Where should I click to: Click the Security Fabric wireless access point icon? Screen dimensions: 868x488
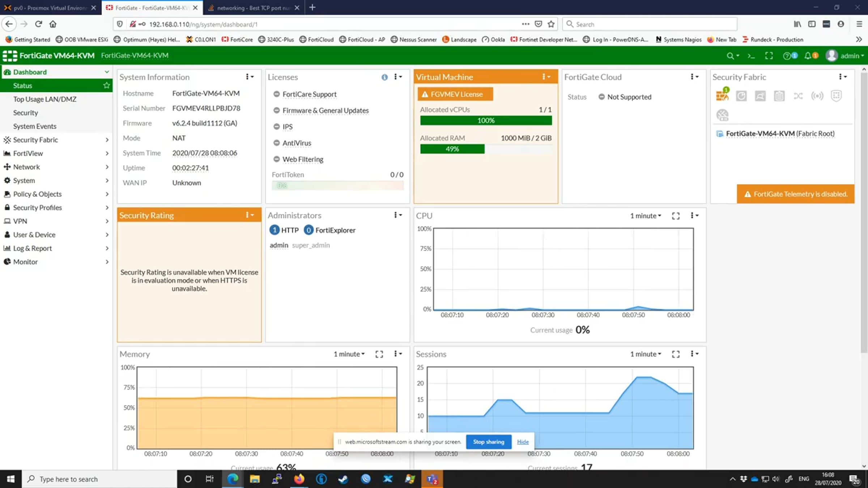[x=817, y=96]
